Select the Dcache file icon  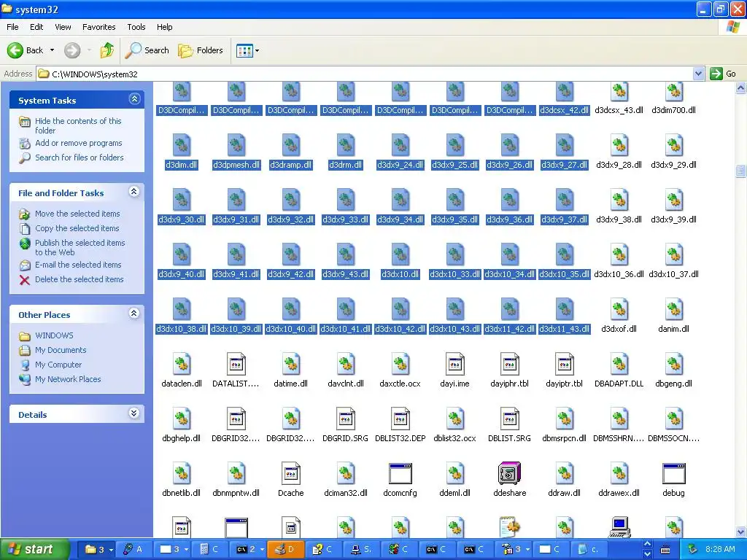[x=290, y=474]
